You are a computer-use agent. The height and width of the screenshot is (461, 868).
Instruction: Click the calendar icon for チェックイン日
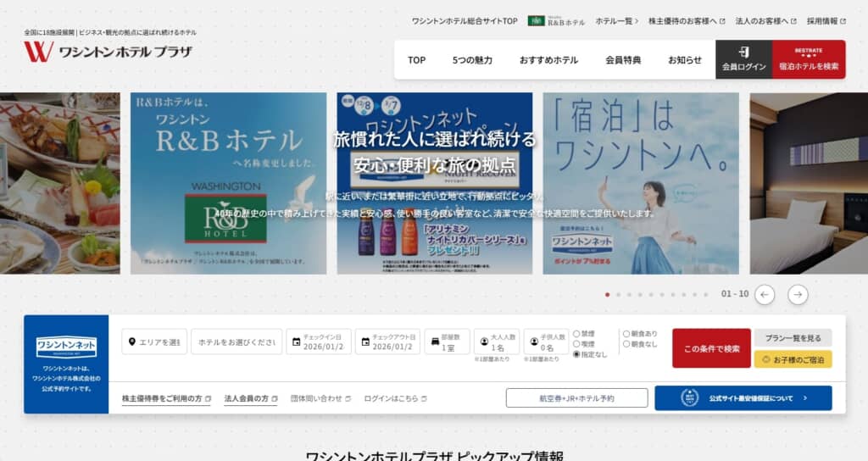click(297, 342)
